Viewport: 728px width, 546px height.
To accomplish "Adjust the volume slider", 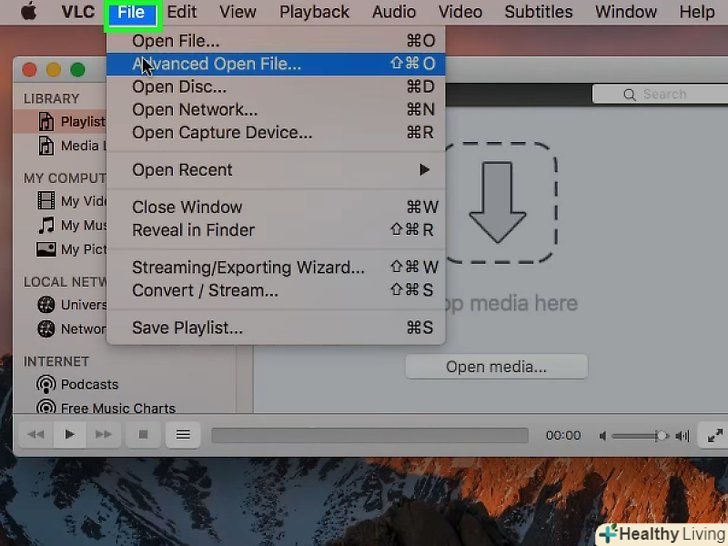I will click(640, 436).
